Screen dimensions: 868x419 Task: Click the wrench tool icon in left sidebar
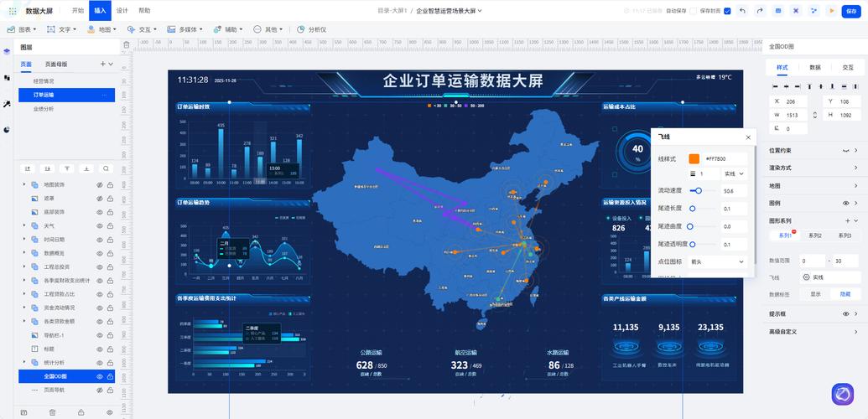tap(7, 104)
